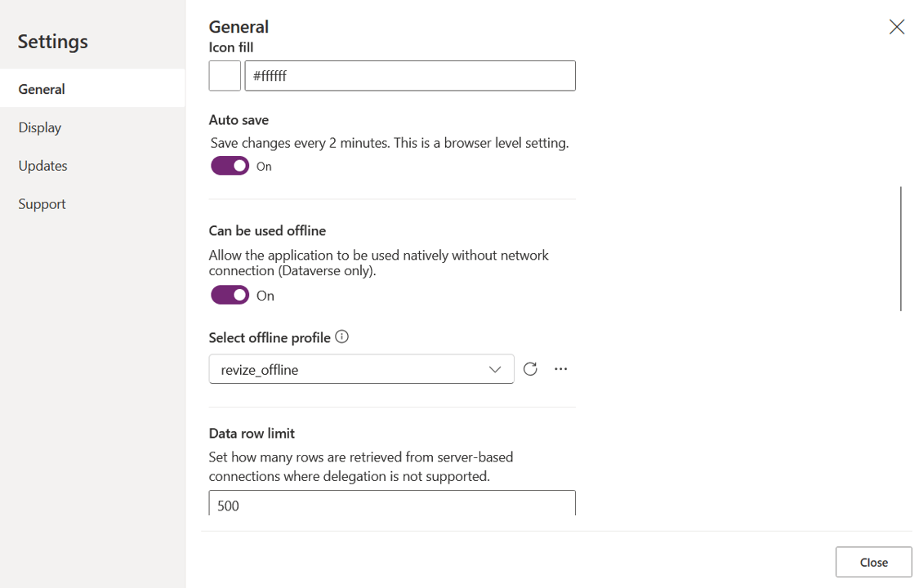The width and height of the screenshot is (923, 588).
Task: Select the General settings tab
Action: [42, 89]
